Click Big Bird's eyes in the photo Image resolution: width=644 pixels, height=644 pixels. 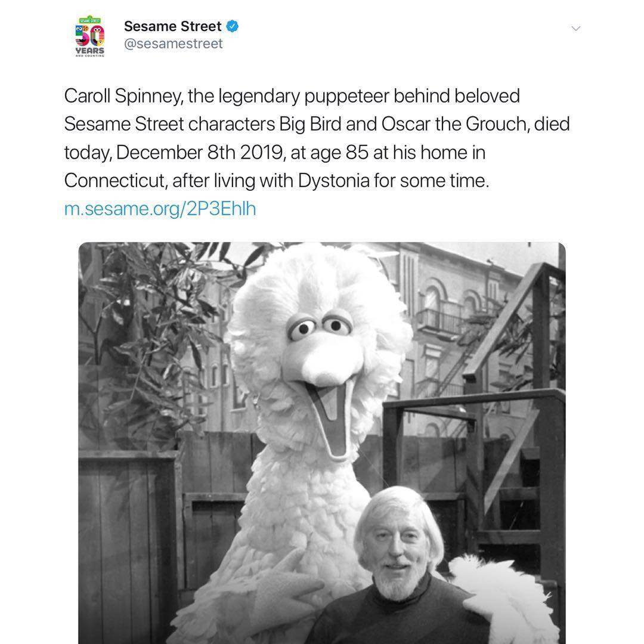[x=319, y=327]
